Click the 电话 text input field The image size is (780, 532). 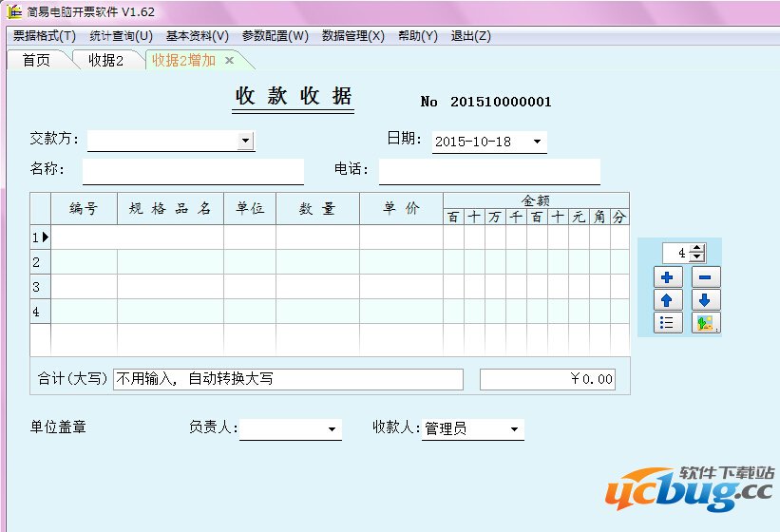coord(489,172)
